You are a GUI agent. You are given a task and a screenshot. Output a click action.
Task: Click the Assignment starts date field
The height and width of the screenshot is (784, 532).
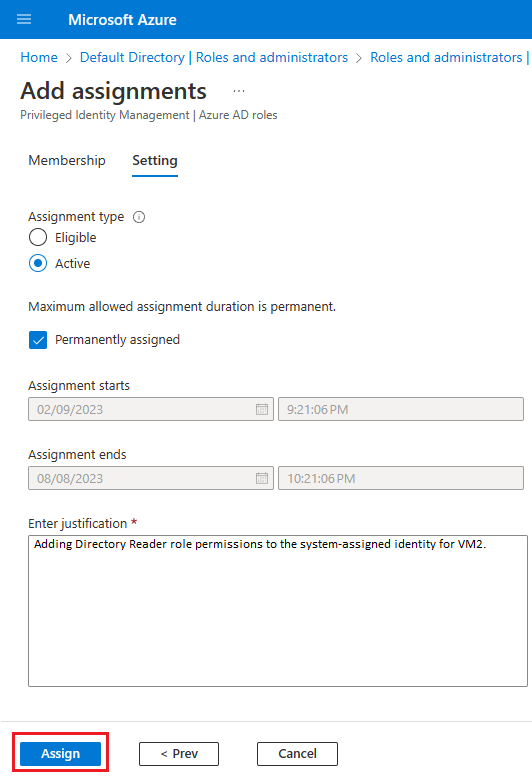[x=151, y=409]
